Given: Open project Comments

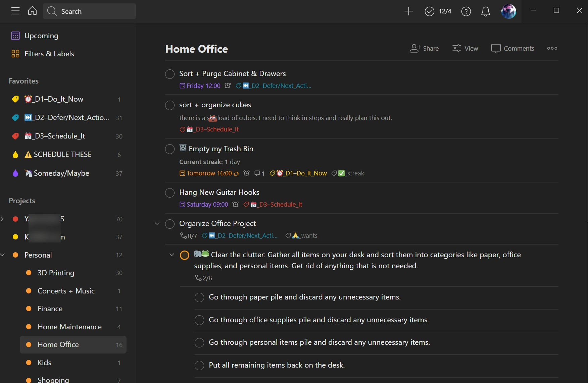Looking at the screenshot, I should tap(512, 48).
